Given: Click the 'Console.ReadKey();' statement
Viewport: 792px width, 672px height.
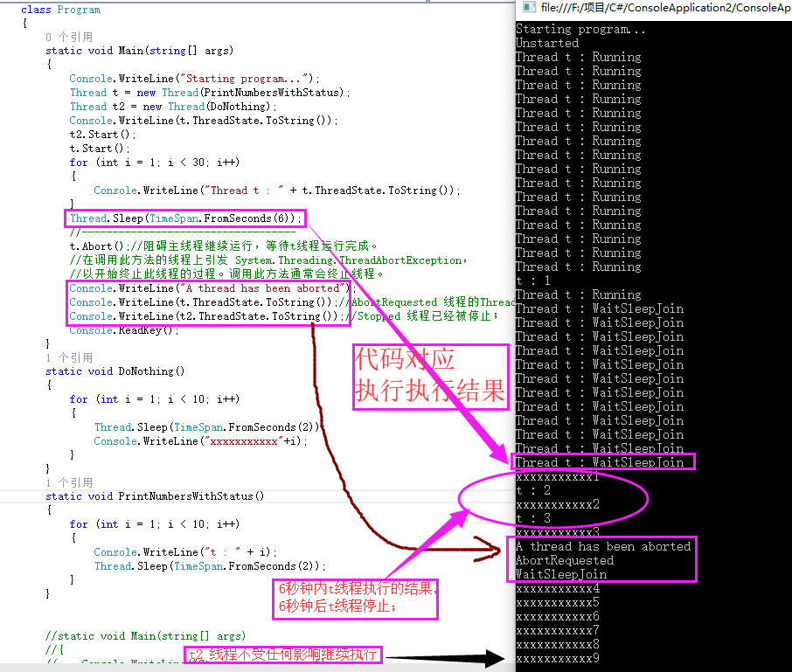Looking at the screenshot, I should (124, 330).
